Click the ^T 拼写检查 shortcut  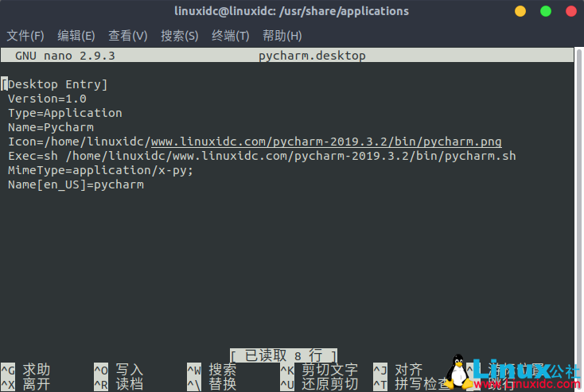[412, 384]
